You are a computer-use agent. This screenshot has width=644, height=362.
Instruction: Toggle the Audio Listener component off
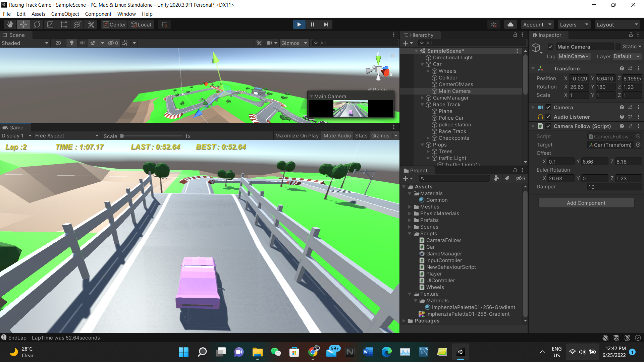click(548, 117)
